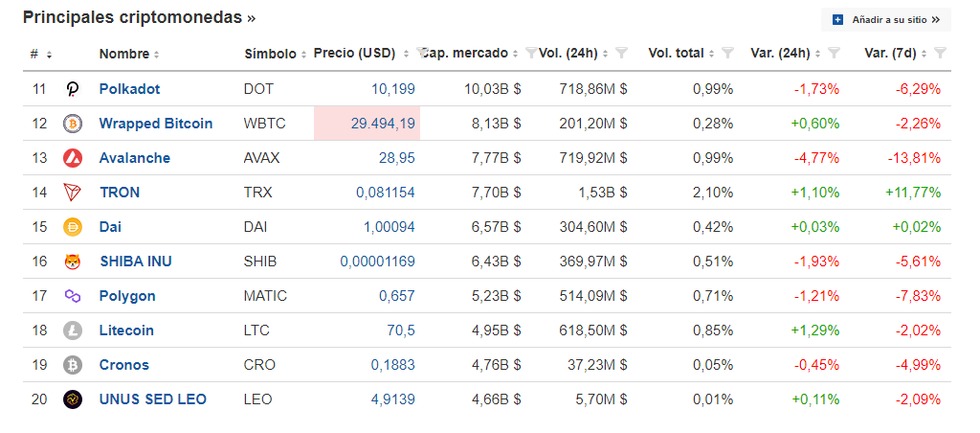
Task: Open the Vol. (24h) filter funnel icon
Action: coord(621,54)
